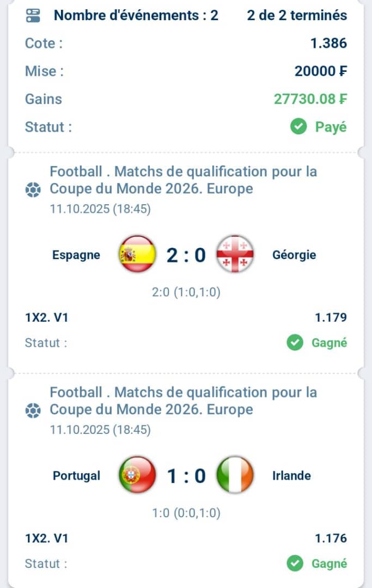Tap the Spain flag icon
This screenshot has height=588, width=372.
click(x=137, y=255)
